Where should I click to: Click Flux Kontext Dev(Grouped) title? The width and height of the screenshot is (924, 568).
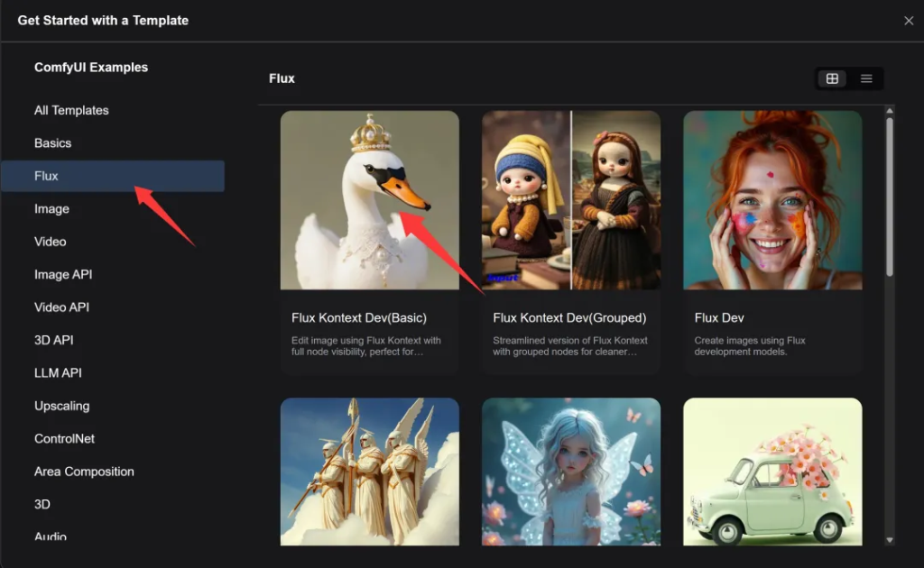[570, 318]
